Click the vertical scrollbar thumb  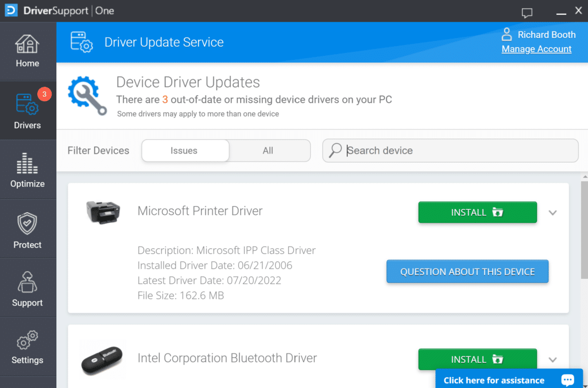tap(584, 229)
